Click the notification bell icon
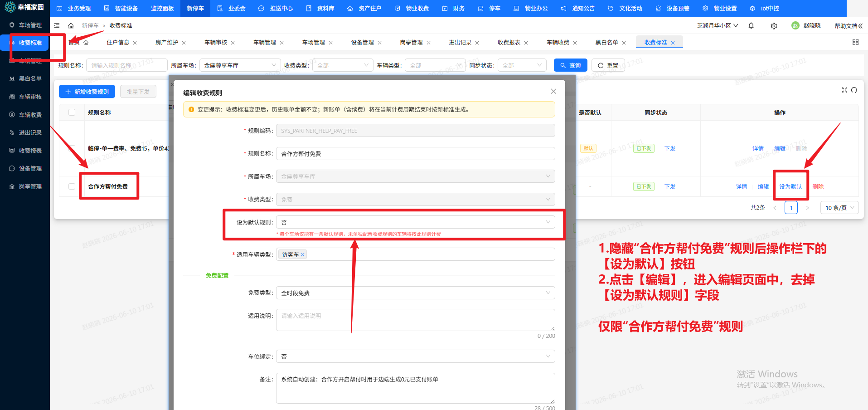Viewport: 868px width, 410px height. pos(751,26)
